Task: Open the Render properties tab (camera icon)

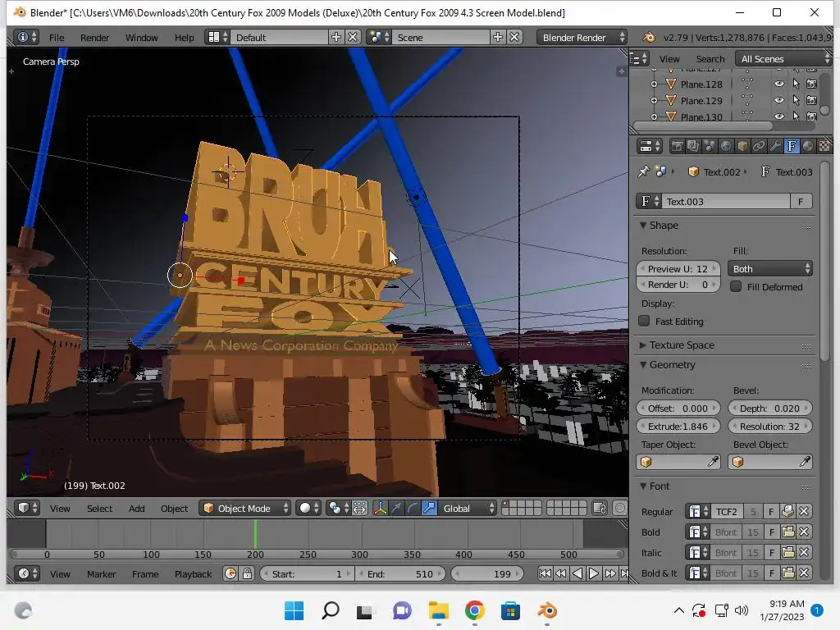Action: pos(677,146)
